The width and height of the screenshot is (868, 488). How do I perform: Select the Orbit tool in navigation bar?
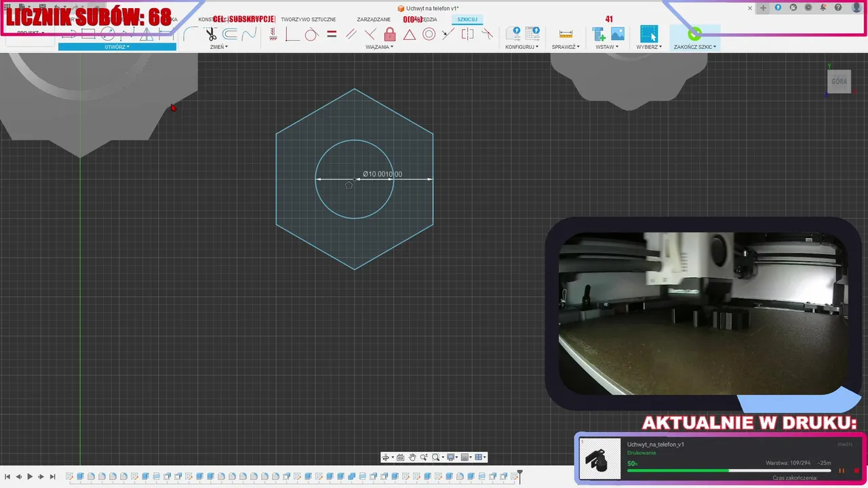[386, 457]
